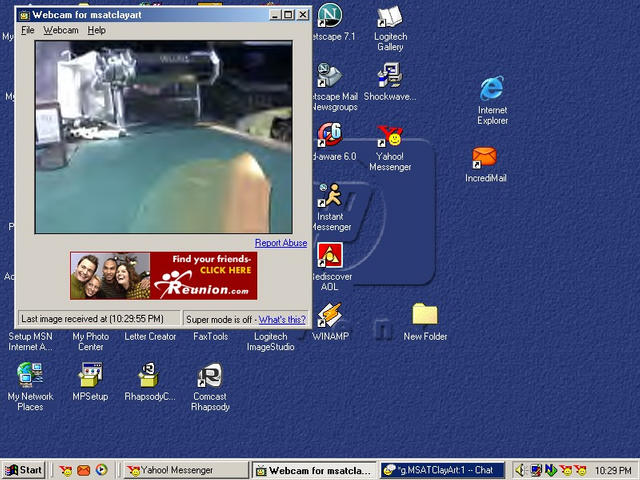Click the Reunion.com advertisement banner

pos(163,276)
